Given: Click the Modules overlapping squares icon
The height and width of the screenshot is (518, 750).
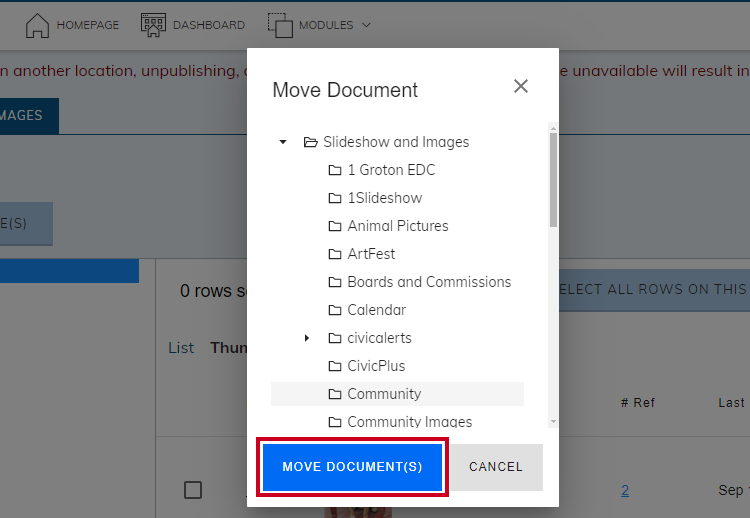Looking at the screenshot, I should (280, 25).
